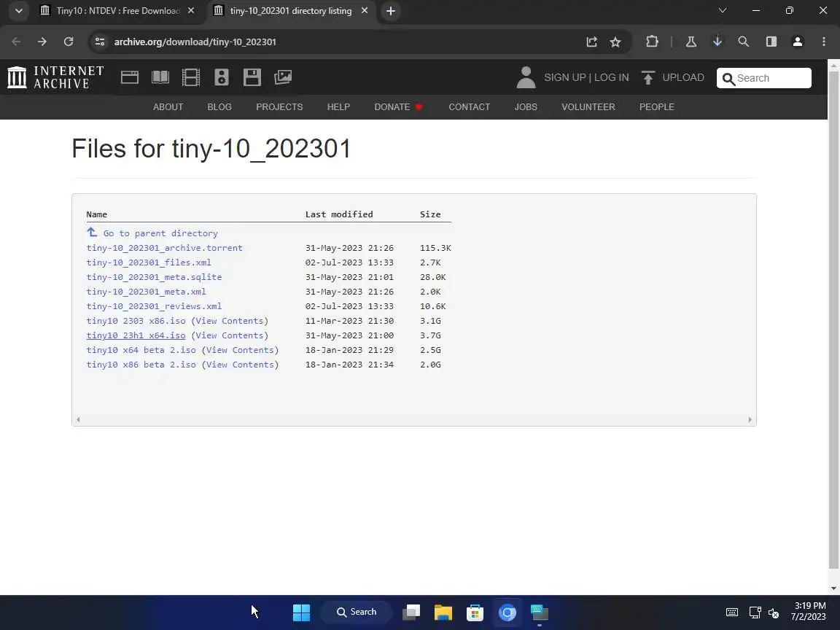Download tiny-10_202301_archive.torrent
This screenshot has height=630, width=840.
[165, 248]
